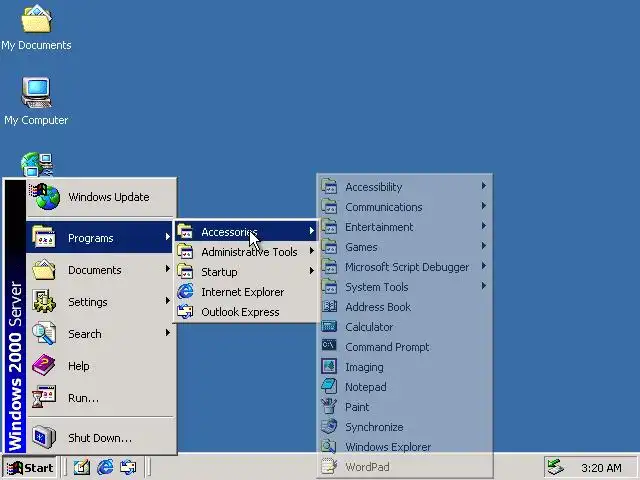This screenshot has height=480, width=640.
Task: Click the Shut Down monitor icon
Action: [44, 437]
